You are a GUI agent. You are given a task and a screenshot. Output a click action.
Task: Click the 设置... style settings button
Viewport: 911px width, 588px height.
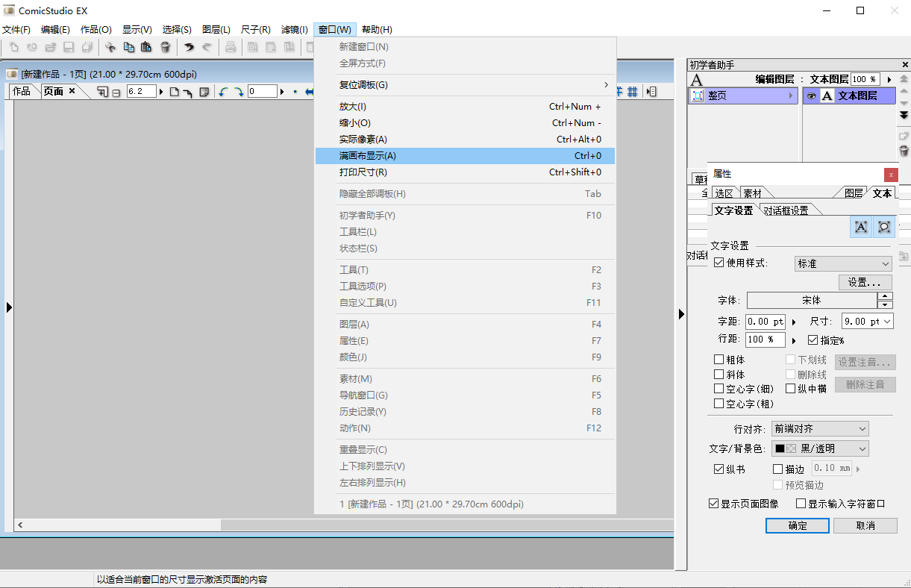point(864,282)
